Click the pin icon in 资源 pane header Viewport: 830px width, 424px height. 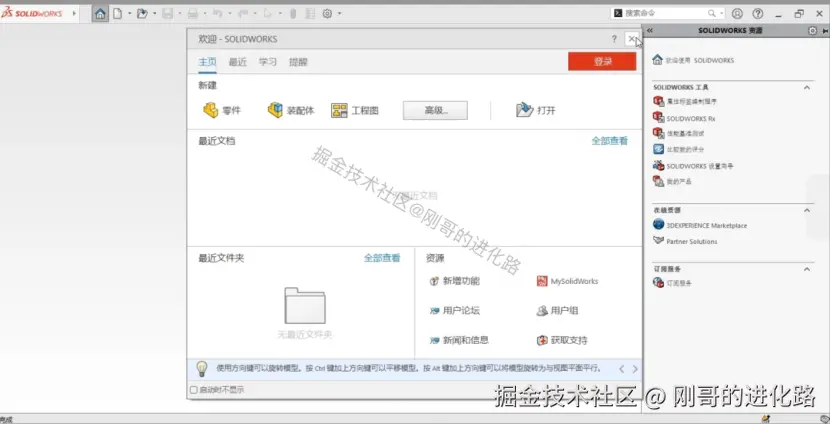[826, 31]
